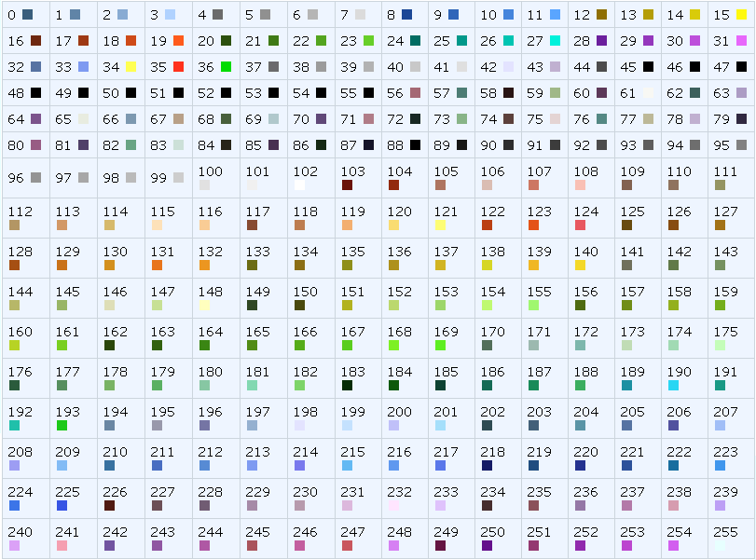756x560 pixels.
Task: Choose the purple swatch labeled 250
Action: pos(487,546)
